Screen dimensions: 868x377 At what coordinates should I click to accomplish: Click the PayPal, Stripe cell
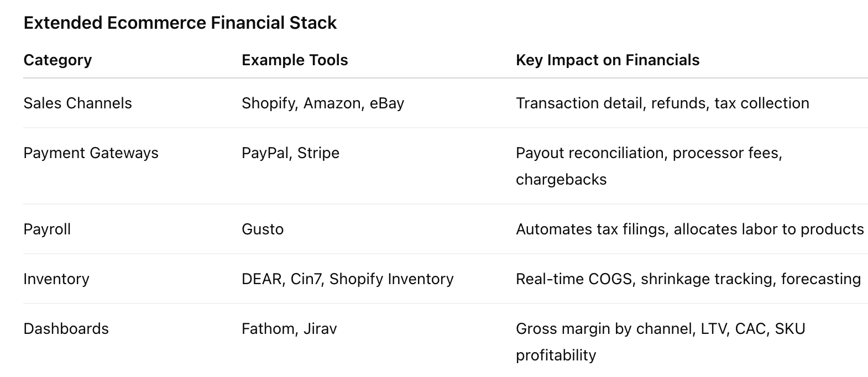tap(290, 153)
